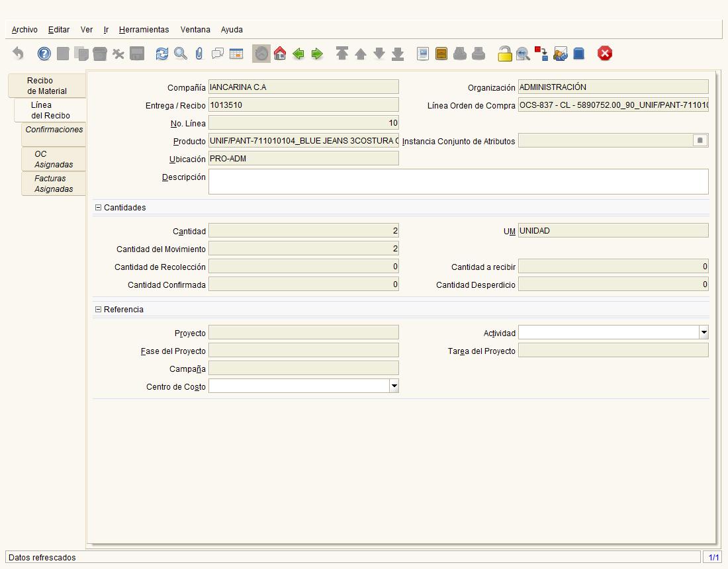Go to the red Home icon
The image size is (728, 569).
[280, 54]
